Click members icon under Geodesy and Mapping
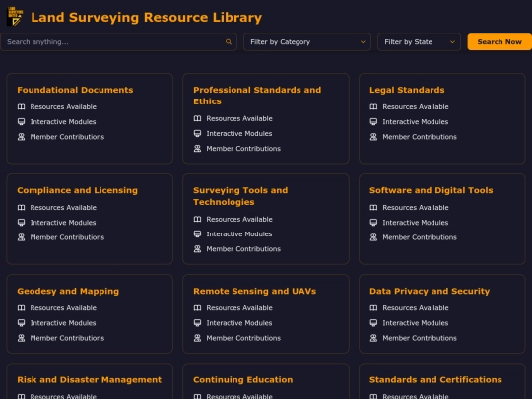 pos(21,338)
